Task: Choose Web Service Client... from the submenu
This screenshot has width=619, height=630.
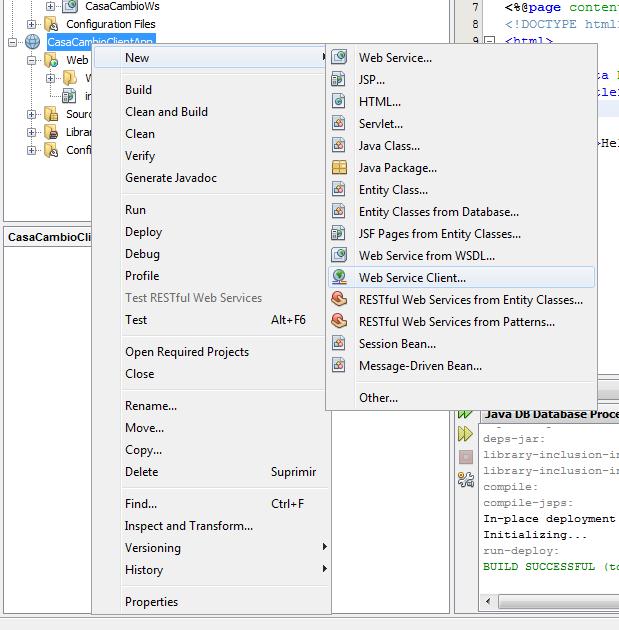Action: point(461,277)
